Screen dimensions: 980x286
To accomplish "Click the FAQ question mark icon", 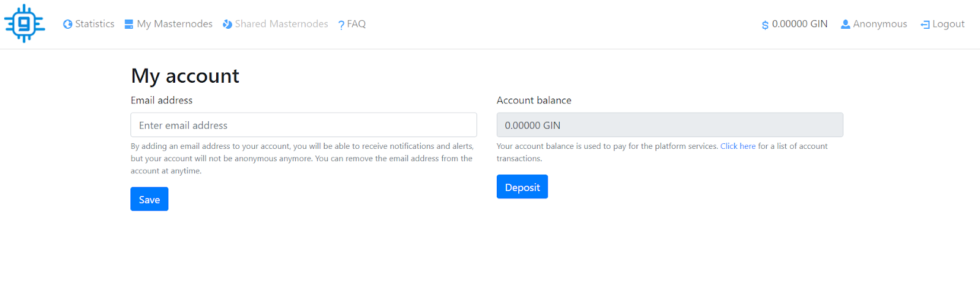I will click(341, 25).
